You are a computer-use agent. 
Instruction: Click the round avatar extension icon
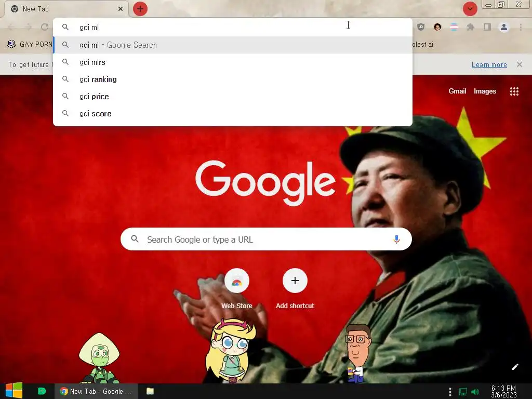point(437,27)
